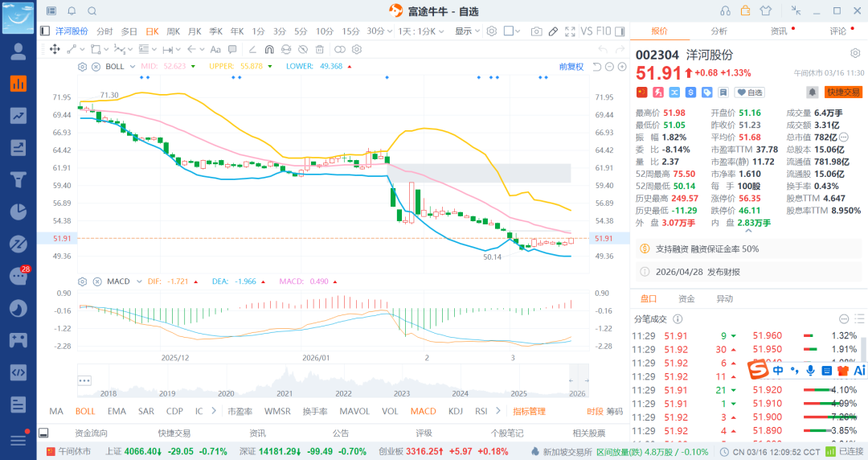Activate the drawing pencil tool
Viewport: 868px width, 460px height.
[553, 31]
